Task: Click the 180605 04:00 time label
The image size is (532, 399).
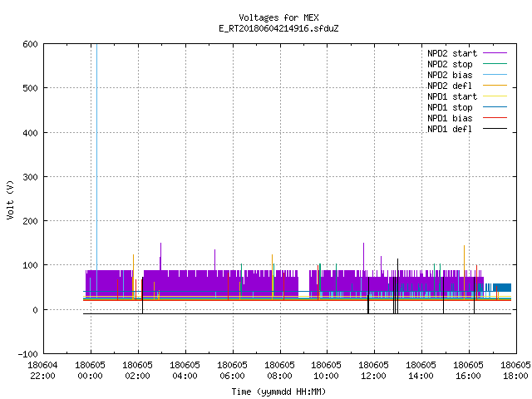Action: coord(185,371)
